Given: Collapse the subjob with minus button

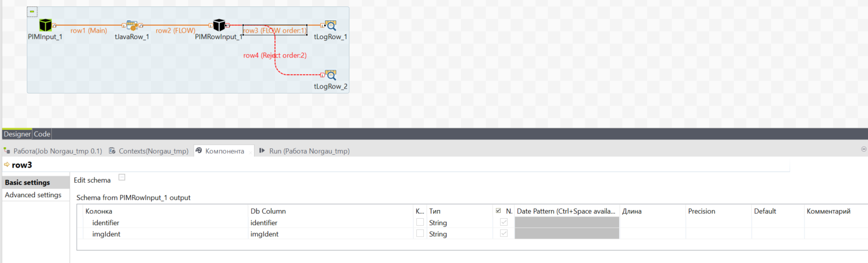Looking at the screenshot, I should point(33,12).
